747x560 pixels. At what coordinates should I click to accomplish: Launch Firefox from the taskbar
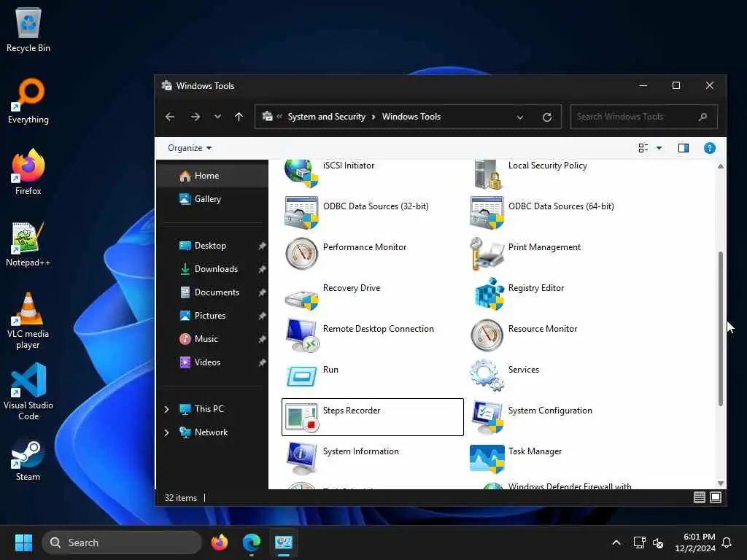pyautogui.click(x=220, y=542)
